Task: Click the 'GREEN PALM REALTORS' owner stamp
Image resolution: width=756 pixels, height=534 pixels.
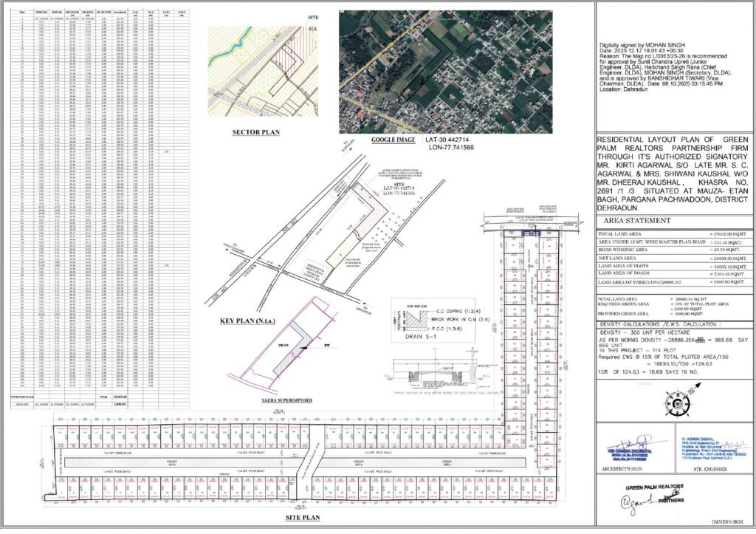Action: tap(654, 487)
